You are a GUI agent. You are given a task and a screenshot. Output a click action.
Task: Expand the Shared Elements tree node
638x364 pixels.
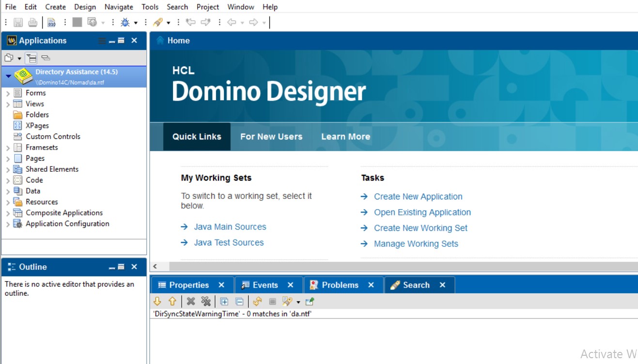click(x=8, y=169)
